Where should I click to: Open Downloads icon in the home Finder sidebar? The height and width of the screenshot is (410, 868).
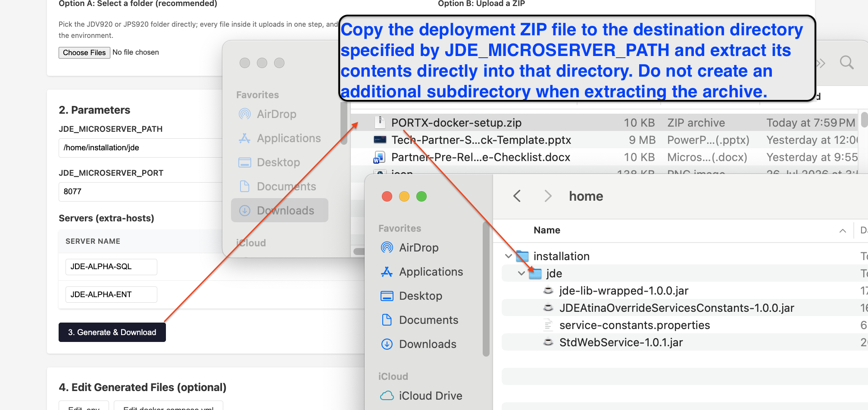pos(387,344)
